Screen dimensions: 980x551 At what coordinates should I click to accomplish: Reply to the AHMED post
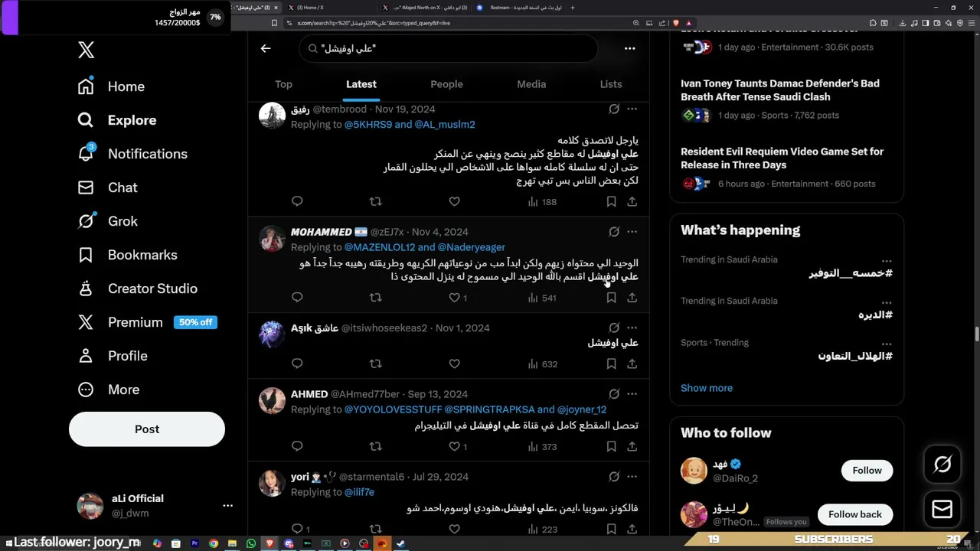click(x=297, y=445)
